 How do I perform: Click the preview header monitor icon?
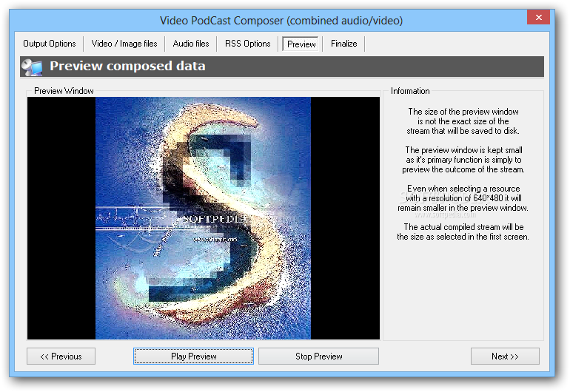coord(32,67)
